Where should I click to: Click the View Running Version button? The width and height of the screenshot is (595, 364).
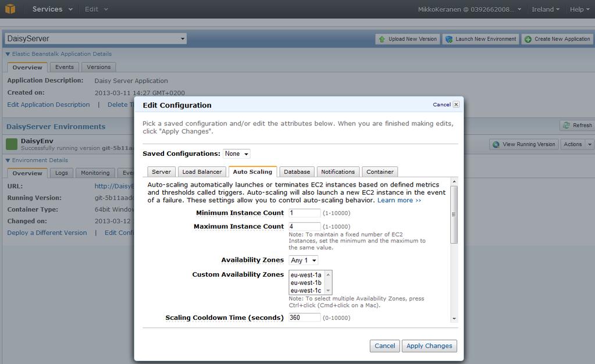pos(524,144)
